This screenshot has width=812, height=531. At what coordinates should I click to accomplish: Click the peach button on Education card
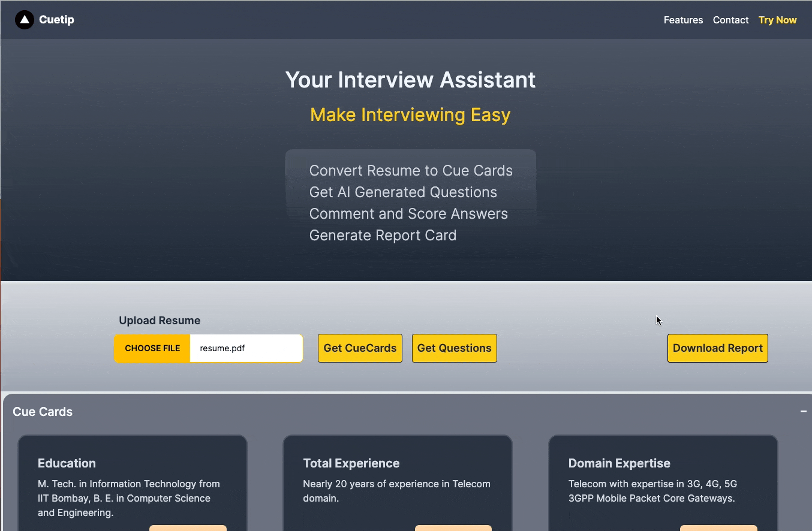pos(188,528)
